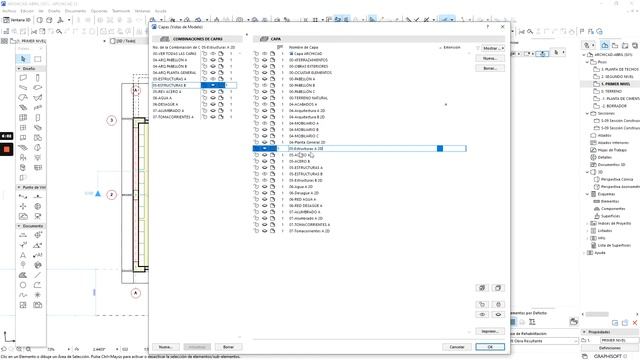Open the Edición menu
The width and height of the screenshot is (640, 360).
(x=27, y=11)
